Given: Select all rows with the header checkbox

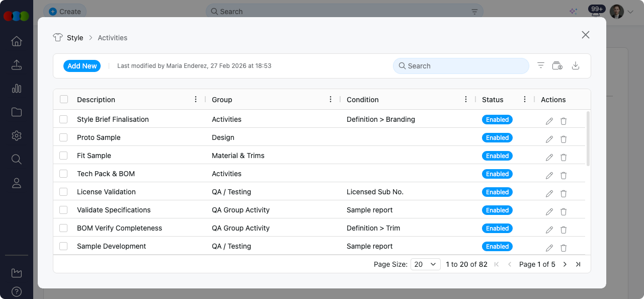Looking at the screenshot, I should [x=64, y=99].
